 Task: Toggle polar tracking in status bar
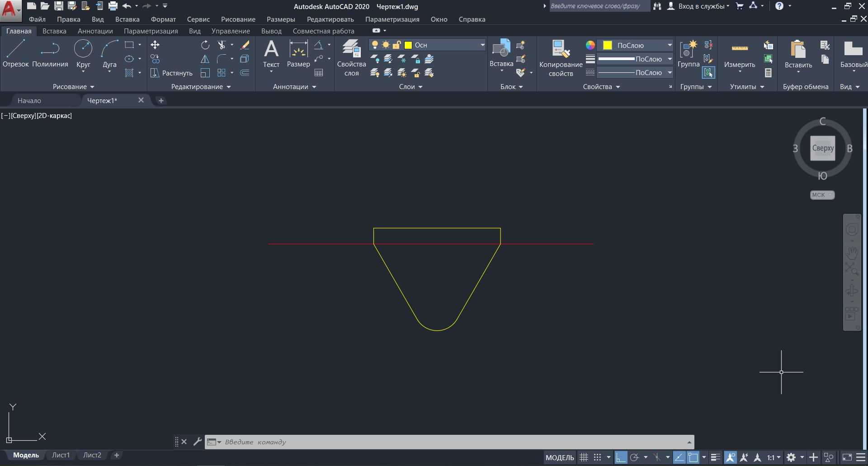click(x=634, y=457)
